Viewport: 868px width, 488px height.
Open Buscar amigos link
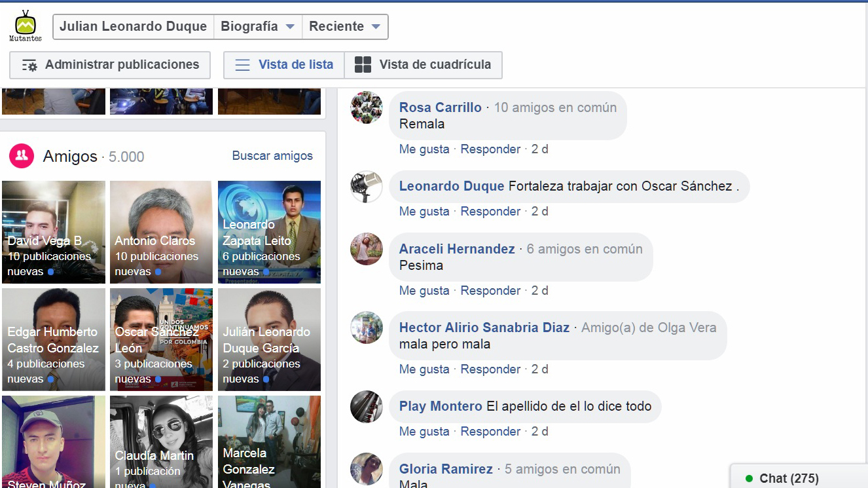272,156
